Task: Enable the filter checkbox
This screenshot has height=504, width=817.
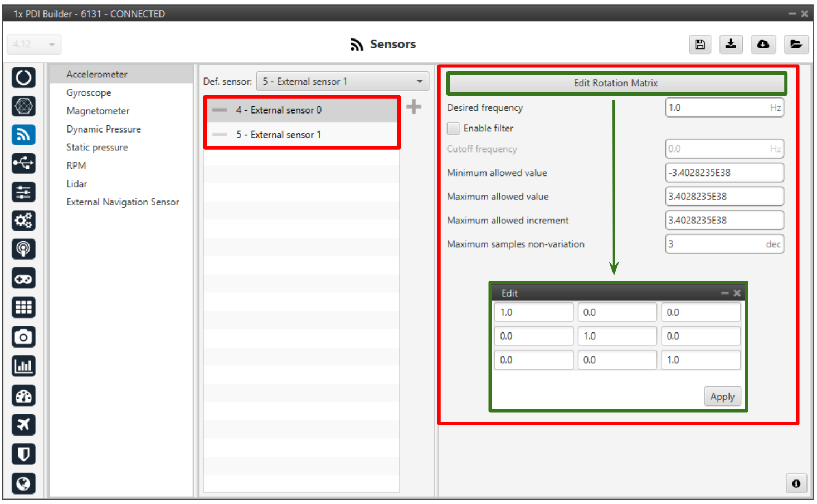Action: tap(454, 129)
